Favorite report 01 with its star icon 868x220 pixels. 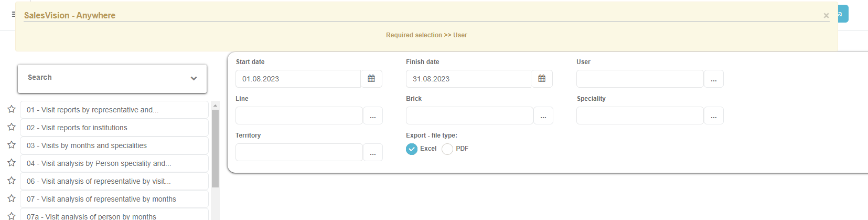(12, 109)
